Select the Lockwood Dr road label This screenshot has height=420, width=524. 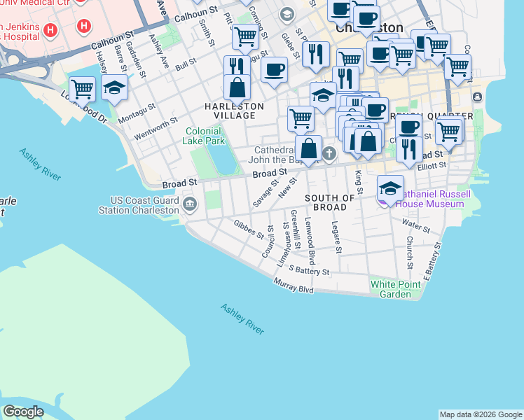pos(84,107)
